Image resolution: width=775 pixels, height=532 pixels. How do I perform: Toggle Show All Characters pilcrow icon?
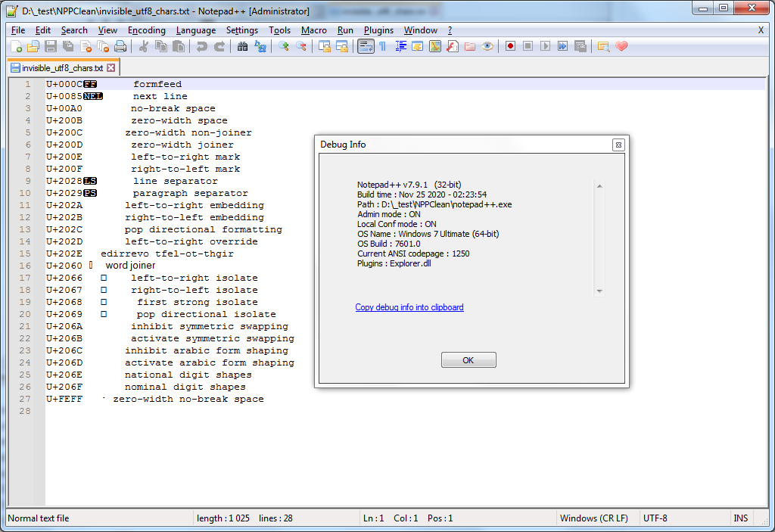(383, 46)
